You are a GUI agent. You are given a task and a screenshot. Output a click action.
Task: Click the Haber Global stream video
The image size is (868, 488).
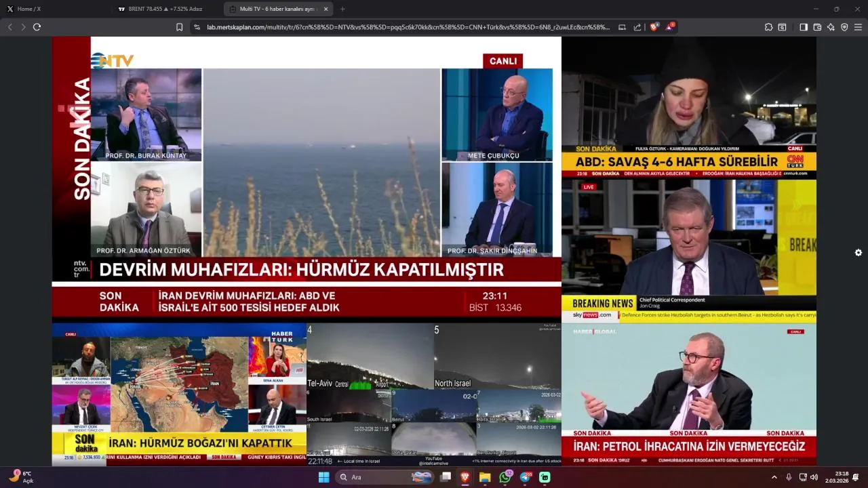[689, 394]
